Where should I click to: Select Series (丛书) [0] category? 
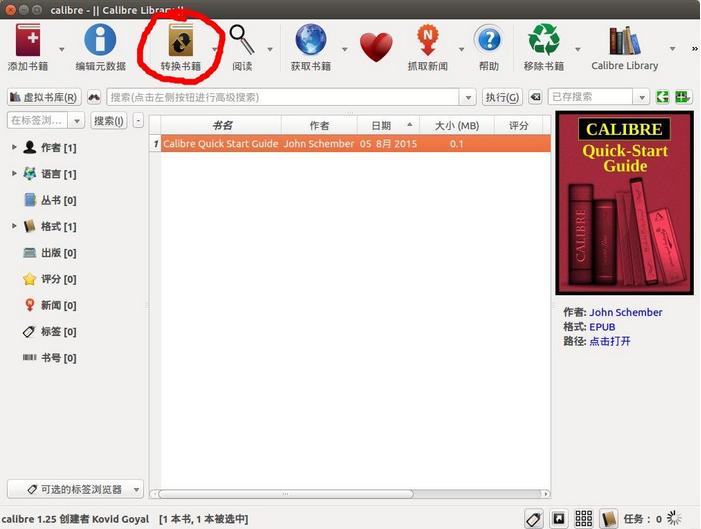[x=50, y=200]
